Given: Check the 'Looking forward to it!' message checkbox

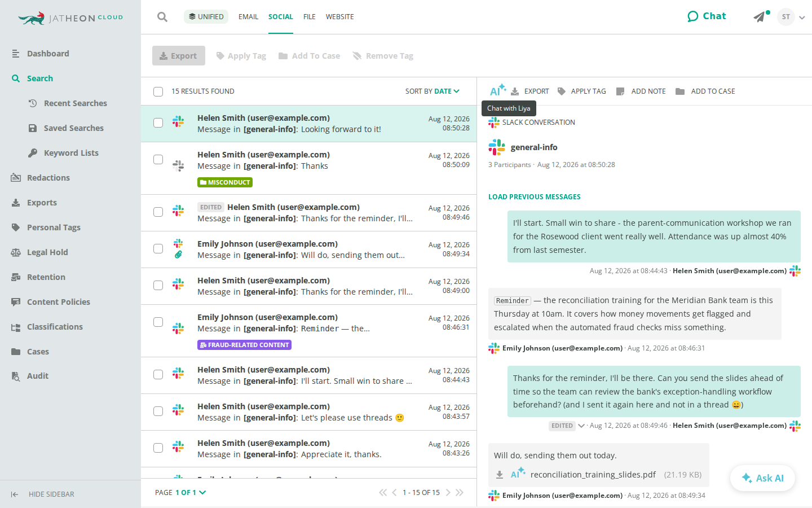Looking at the screenshot, I should click(x=158, y=123).
